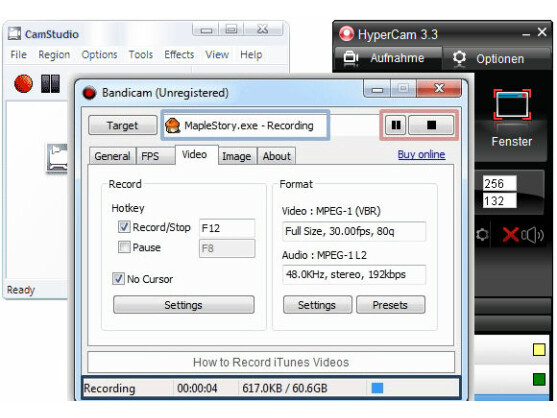The image size is (557, 418).
Task: Open CamStudio Tools menu
Action: (x=141, y=55)
